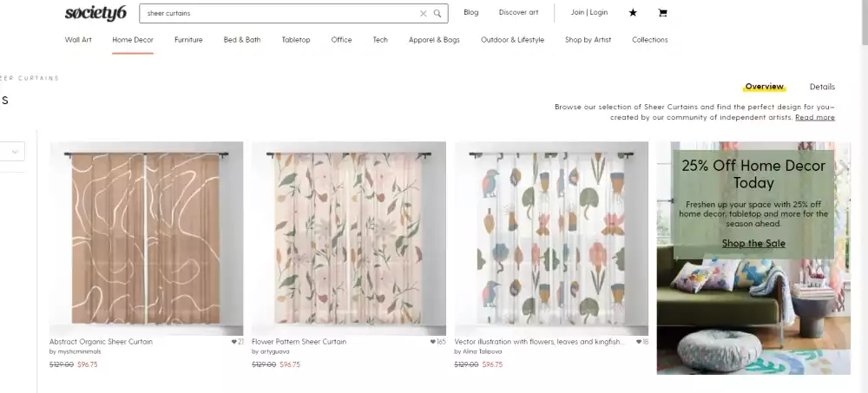Like the Abstract Organic Sheer Curtain heart
The width and height of the screenshot is (868, 393).
tap(234, 342)
